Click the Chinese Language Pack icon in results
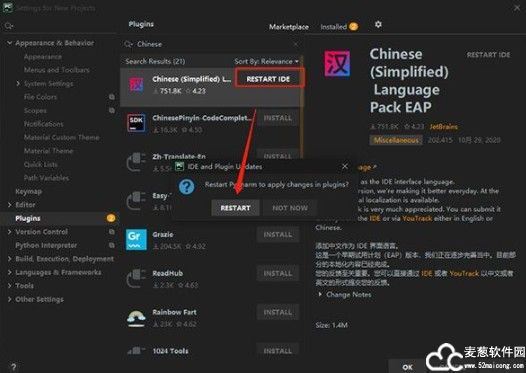This screenshot has height=373, width=526. tap(137, 84)
